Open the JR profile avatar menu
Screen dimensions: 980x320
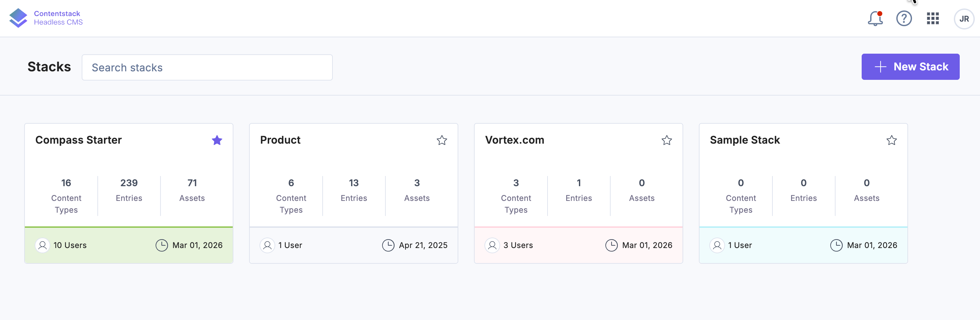(964, 18)
